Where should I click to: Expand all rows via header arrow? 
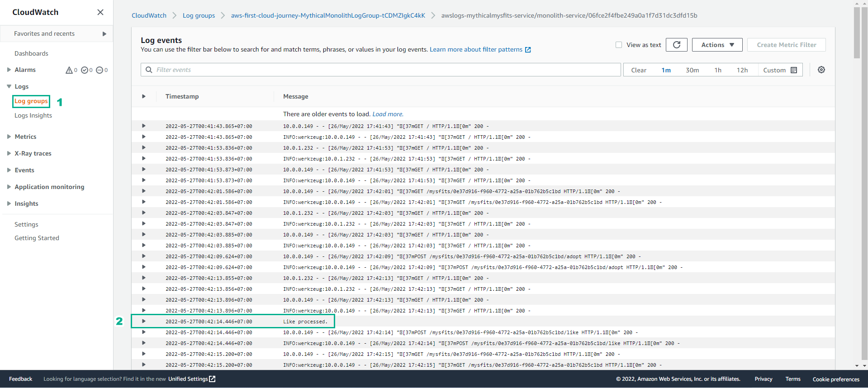(144, 96)
